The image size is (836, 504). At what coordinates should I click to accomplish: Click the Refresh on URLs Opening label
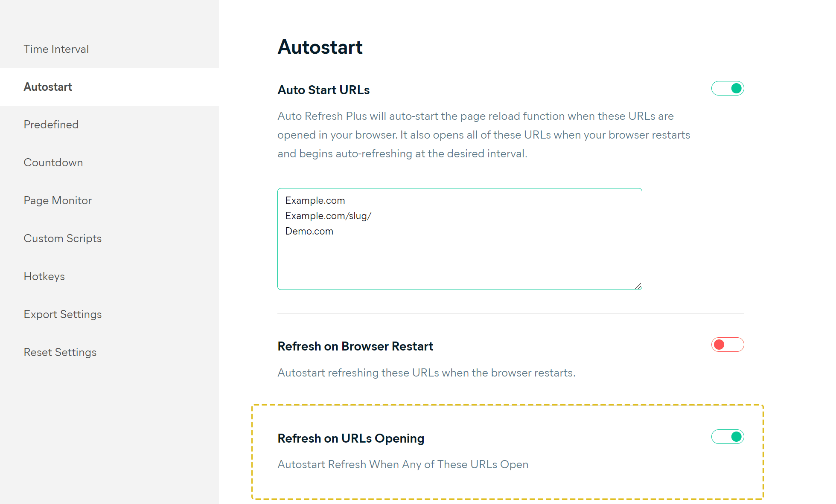pos(351,438)
